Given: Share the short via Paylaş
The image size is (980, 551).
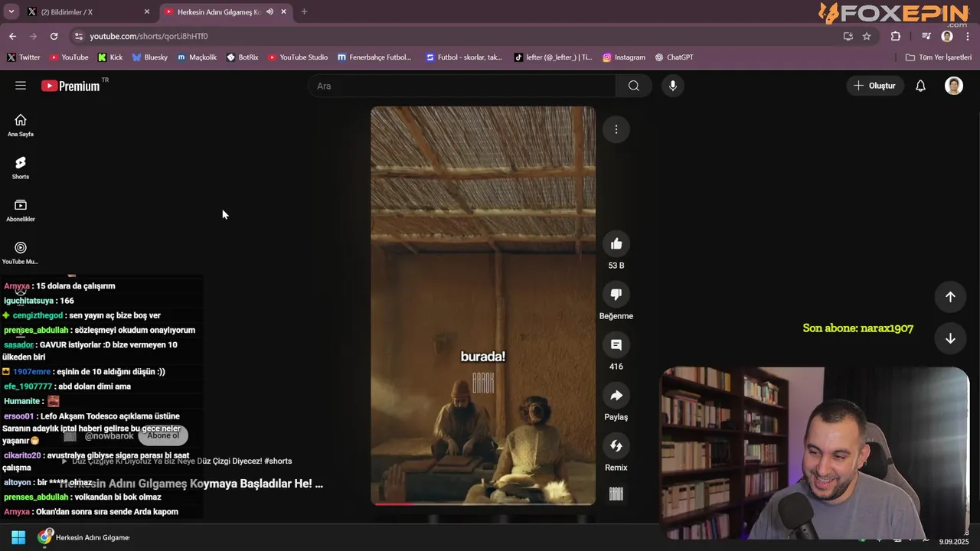Looking at the screenshot, I should click(616, 396).
